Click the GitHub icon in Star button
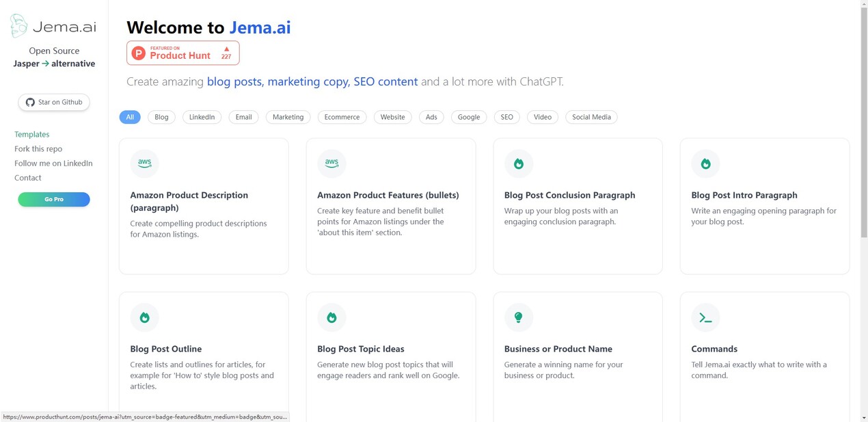868x422 pixels. point(30,103)
